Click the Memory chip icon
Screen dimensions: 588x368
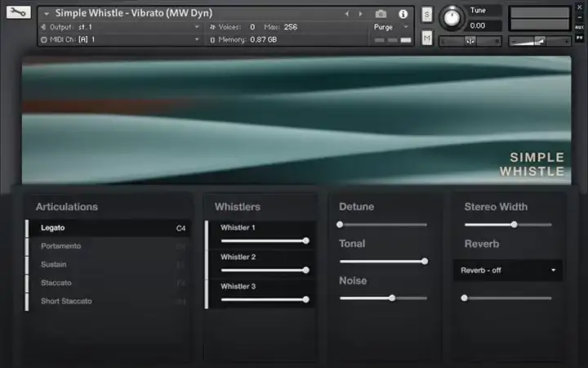pyautogui.click(x=212, y=40)
